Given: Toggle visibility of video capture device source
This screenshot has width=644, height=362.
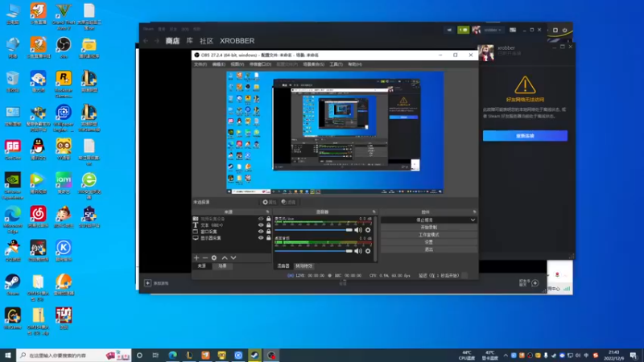Looking at the screenshot, I should coord(261,219).
